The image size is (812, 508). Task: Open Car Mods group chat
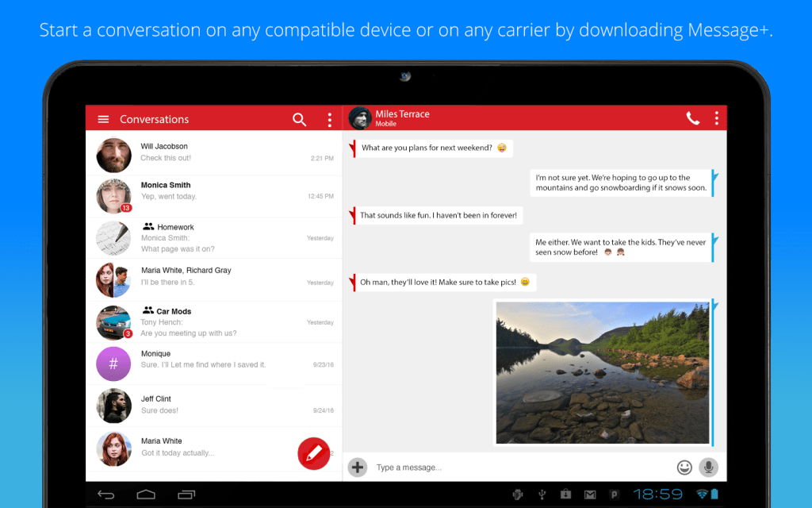pyautogui.click(x=214, y=321)
